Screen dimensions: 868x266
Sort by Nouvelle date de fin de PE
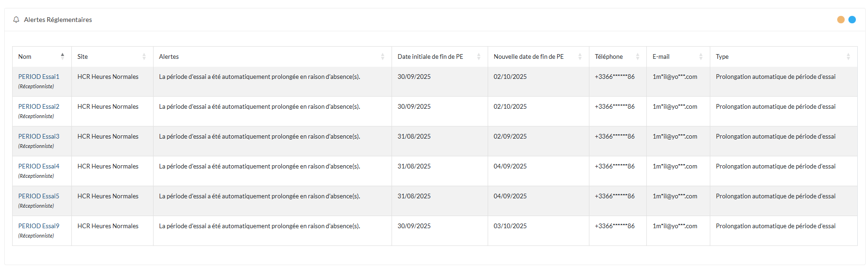click(x=580, y=56)
